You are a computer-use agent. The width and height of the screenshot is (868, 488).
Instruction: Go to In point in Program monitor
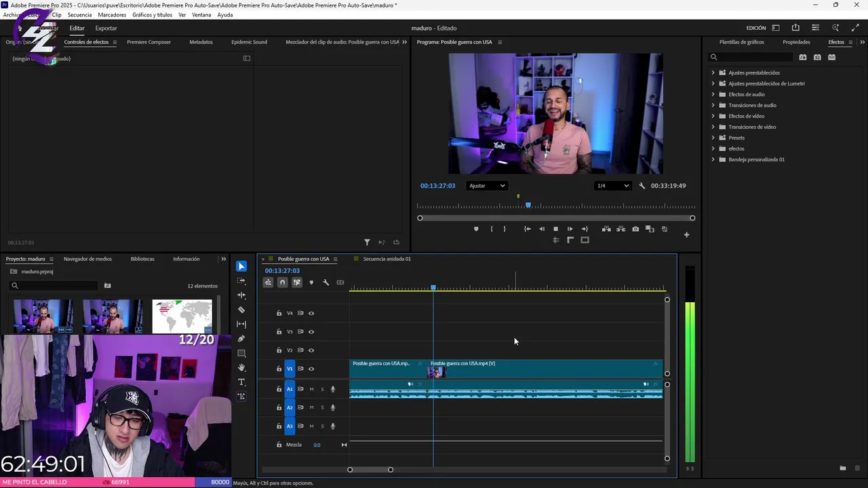coord(528,229)
